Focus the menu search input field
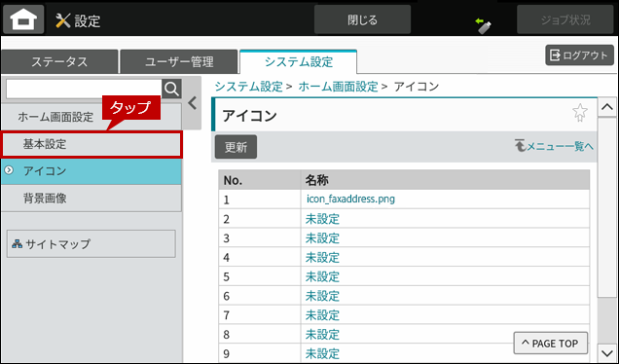 [x=84, y=89]
